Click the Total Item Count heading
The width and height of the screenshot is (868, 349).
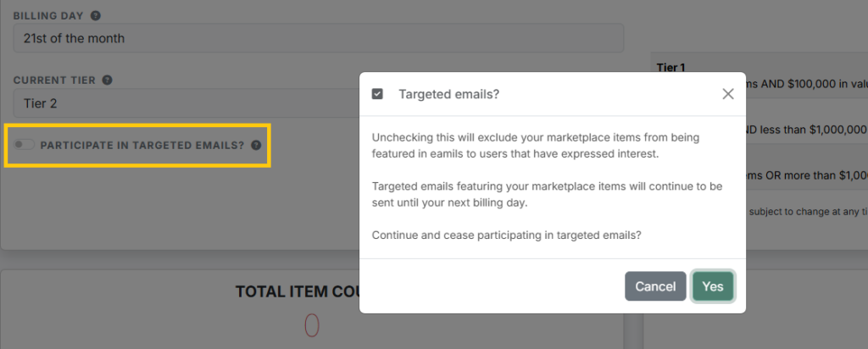point(298,291)
